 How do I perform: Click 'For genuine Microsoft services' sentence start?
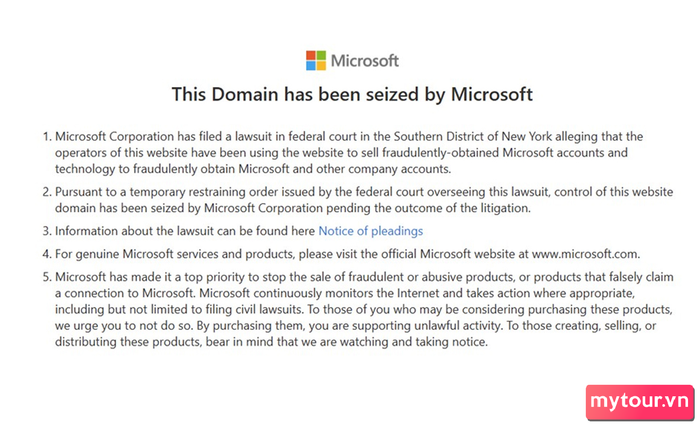point(135,254)
